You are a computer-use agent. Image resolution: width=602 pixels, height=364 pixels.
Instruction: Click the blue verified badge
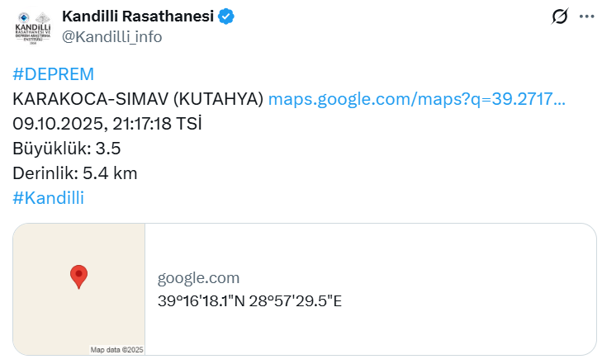coord(225,17)
